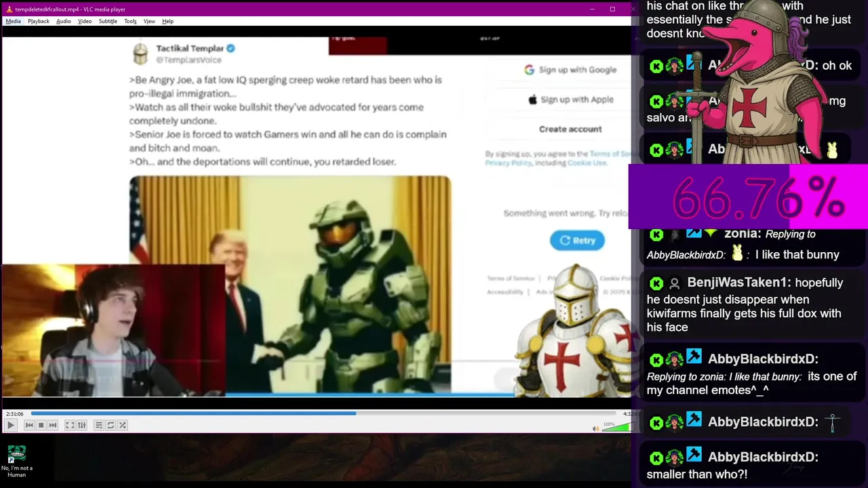The width and height of the screenshot is (868, 488).
Task: Click the blue Retry button
Action: coord(577,240)
